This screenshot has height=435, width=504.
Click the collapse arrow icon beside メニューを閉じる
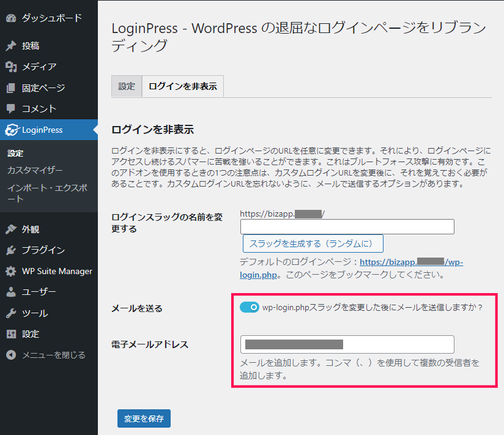coord(11,355)
